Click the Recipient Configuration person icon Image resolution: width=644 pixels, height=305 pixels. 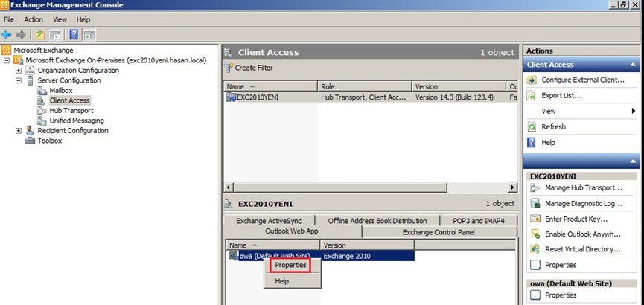pyautogui.click(x=30, y=130)
